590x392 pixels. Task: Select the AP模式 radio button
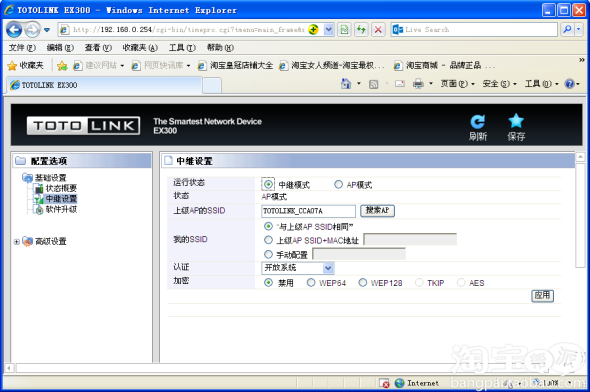338,184
